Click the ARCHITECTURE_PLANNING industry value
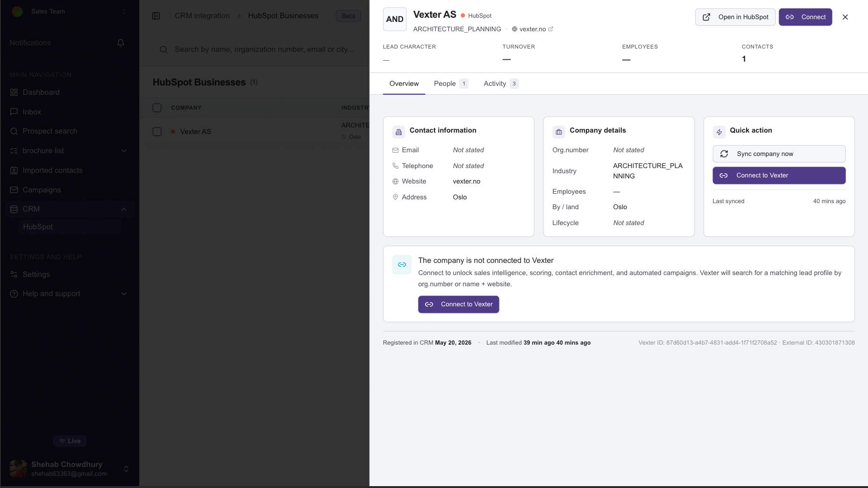 (x=648, y=171)
